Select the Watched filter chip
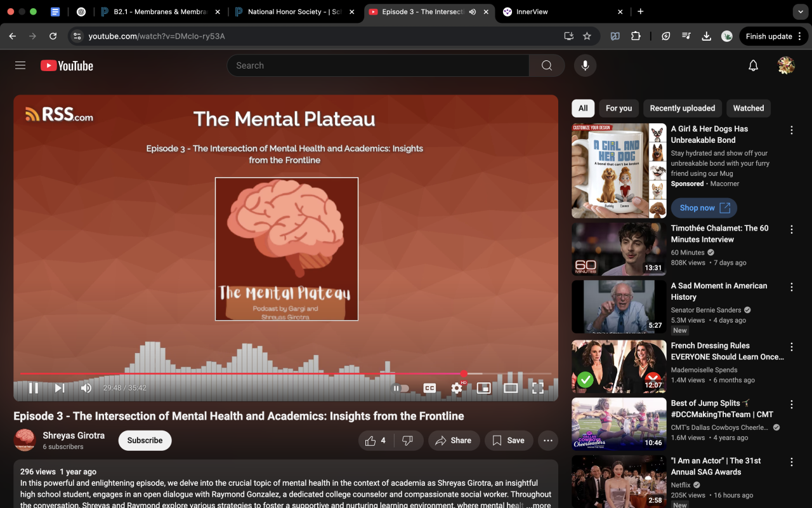Image resolution: width=812 pixels, height=508 pixels. click(x=749, y=108)
